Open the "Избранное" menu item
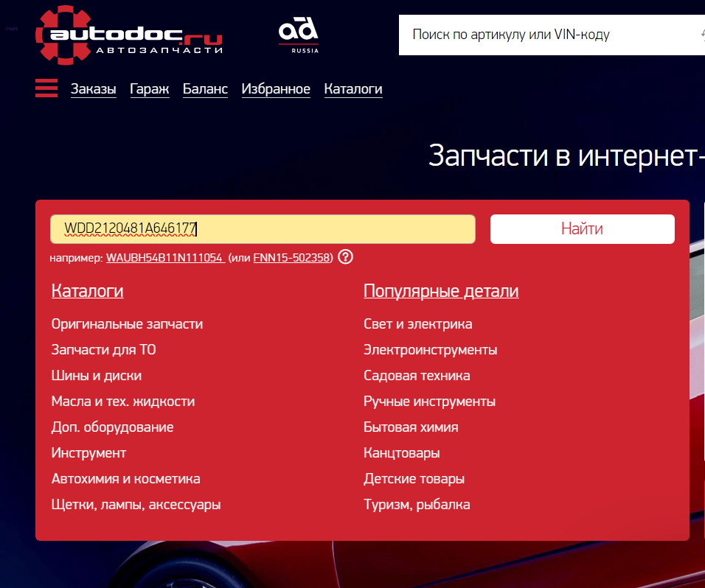 (x=276, y=88)
